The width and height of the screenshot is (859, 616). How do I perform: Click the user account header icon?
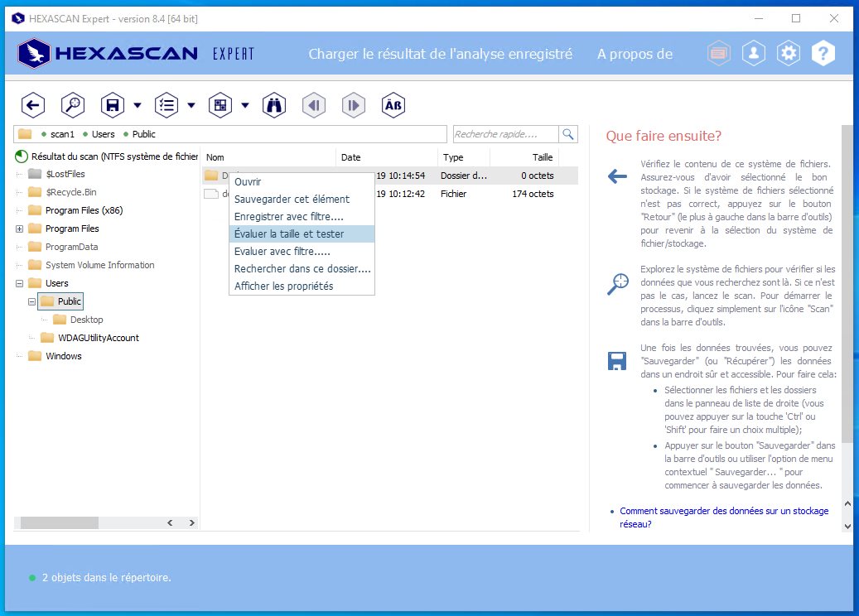tap(754, 53)
